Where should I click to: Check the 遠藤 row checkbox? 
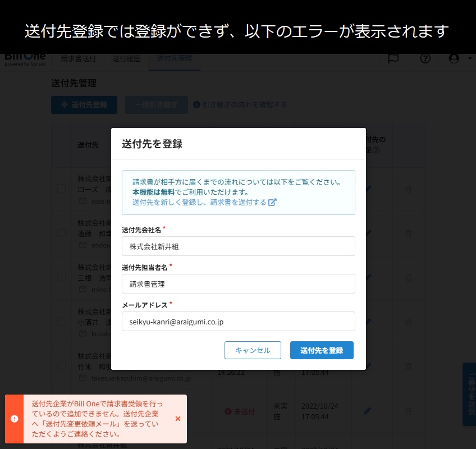click(x=62, y=233)
